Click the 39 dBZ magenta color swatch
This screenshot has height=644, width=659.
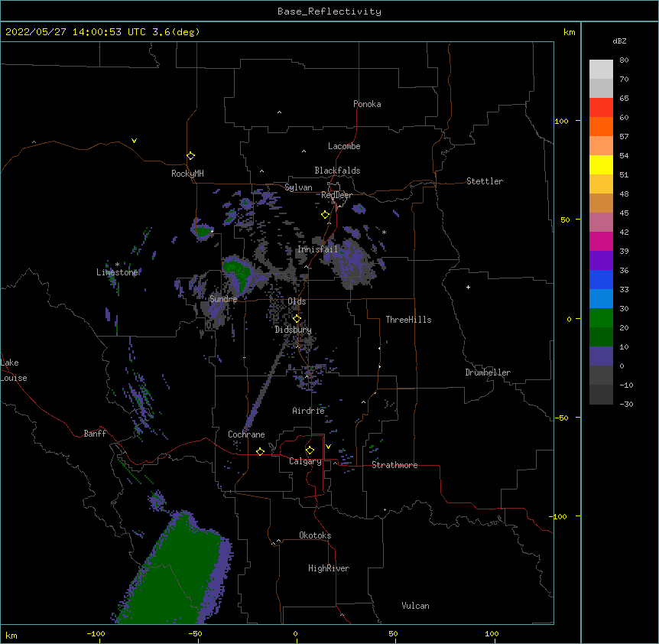[601, 241]
